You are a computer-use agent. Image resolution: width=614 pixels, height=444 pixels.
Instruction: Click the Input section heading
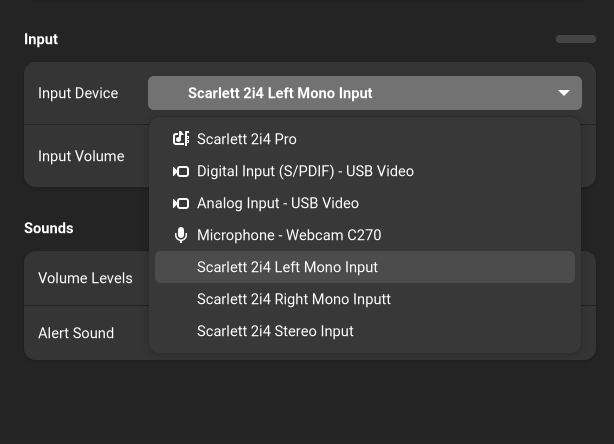coord(41,39)
